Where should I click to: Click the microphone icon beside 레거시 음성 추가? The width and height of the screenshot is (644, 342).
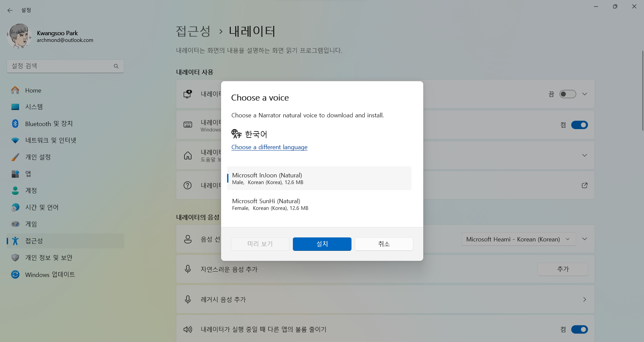(188, 299)
